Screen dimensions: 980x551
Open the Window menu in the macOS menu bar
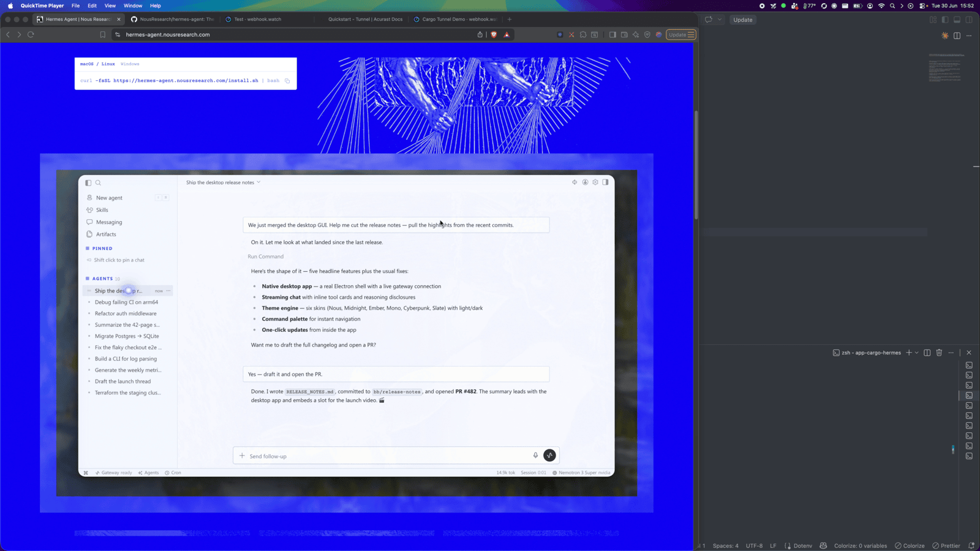pos(133,6)
